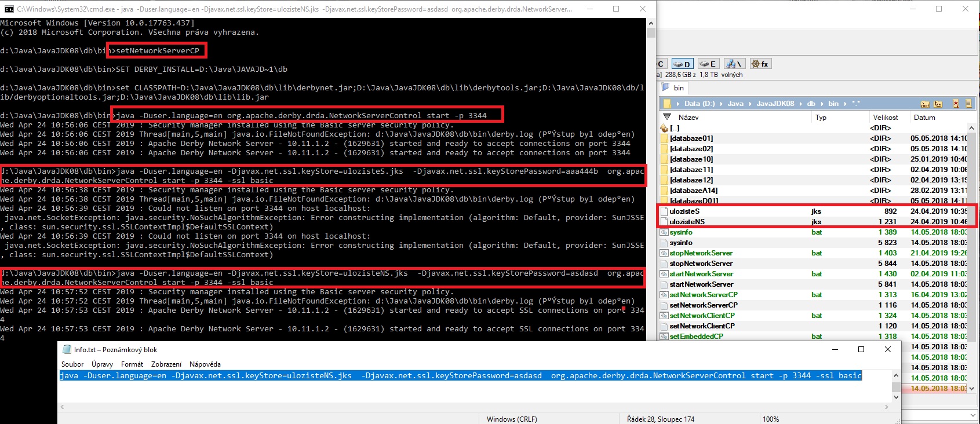Select the bin tab in file manager

673,88
